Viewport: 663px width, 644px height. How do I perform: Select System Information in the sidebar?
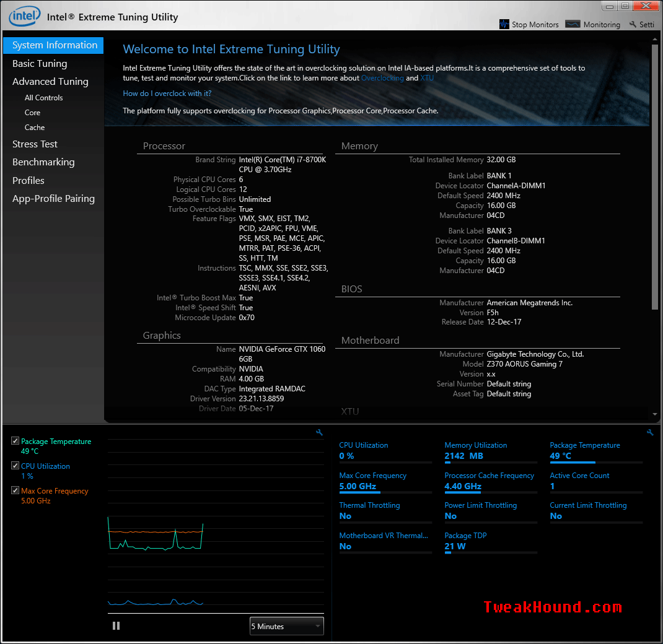point(53,45)
